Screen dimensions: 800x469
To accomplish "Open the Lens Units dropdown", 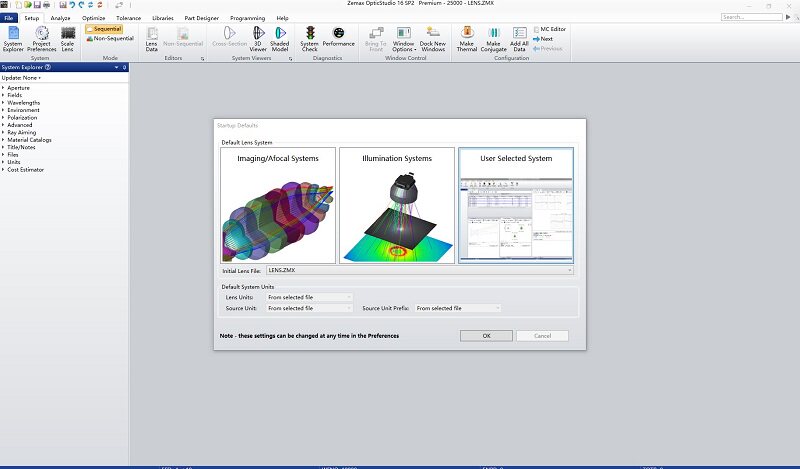I will click(x=309, y=297).
